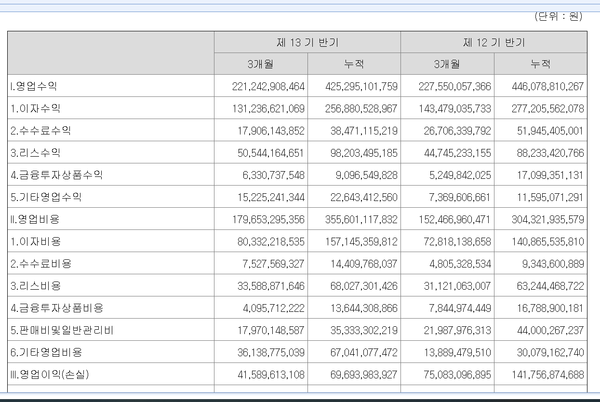Click the 제 13 기 반기 column header
600x402 pixels.
[x=306, y=42]
